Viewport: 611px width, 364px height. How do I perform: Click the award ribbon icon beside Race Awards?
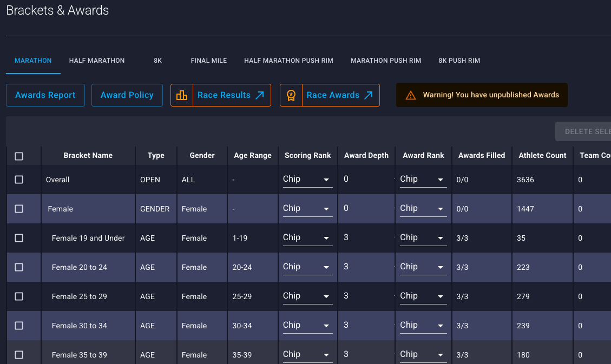291,95
